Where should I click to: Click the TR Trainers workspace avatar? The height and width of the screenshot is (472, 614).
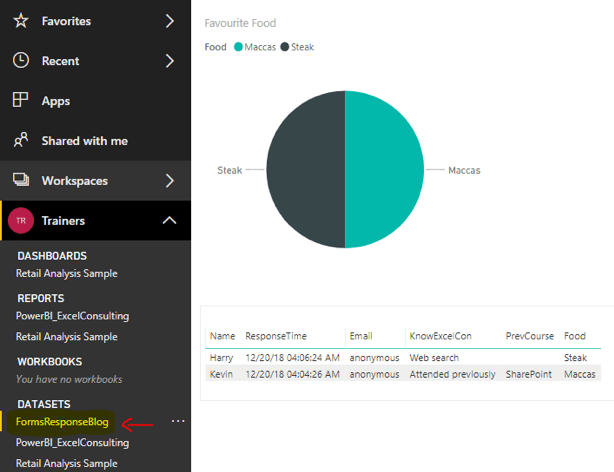(21, 221)
